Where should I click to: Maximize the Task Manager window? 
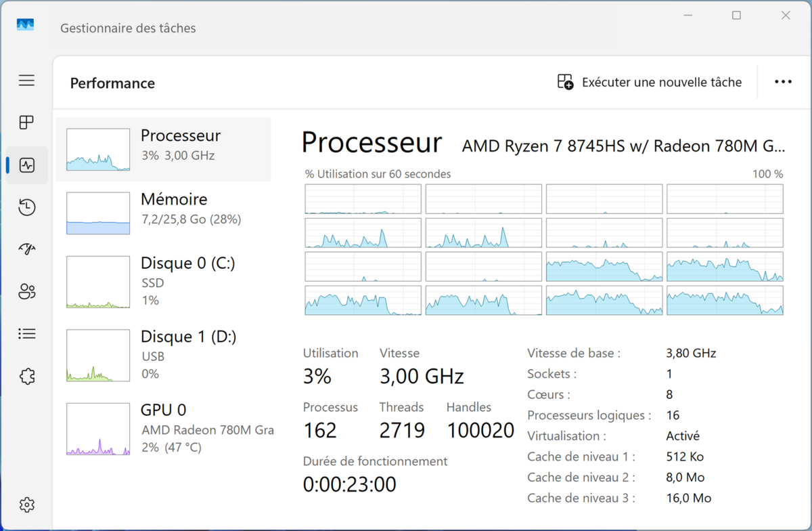[736, 16]
